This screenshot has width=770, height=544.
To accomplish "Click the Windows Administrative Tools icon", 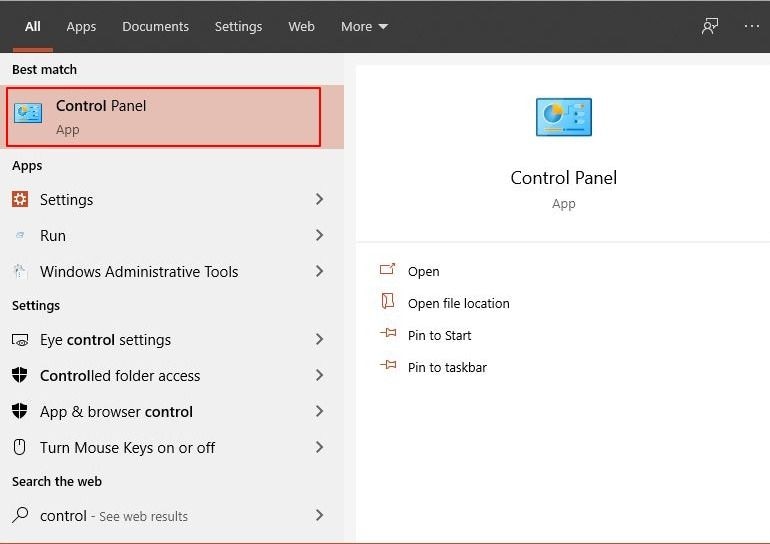I will pyautogui.click(x=20, y=271).
